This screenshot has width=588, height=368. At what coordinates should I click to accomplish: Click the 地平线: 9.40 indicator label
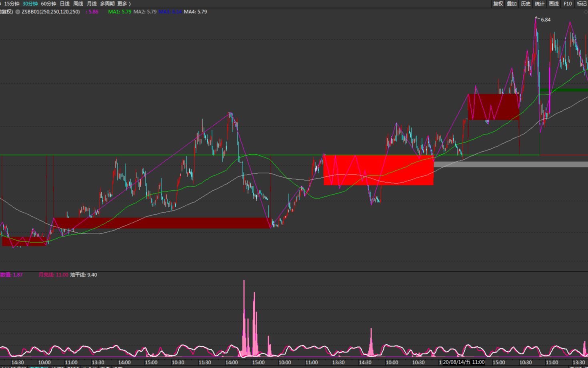[x=84, y=275]
